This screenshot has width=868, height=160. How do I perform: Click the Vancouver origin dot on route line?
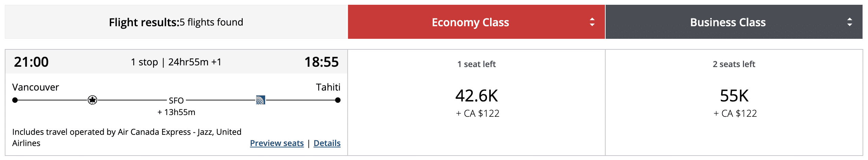15,100
